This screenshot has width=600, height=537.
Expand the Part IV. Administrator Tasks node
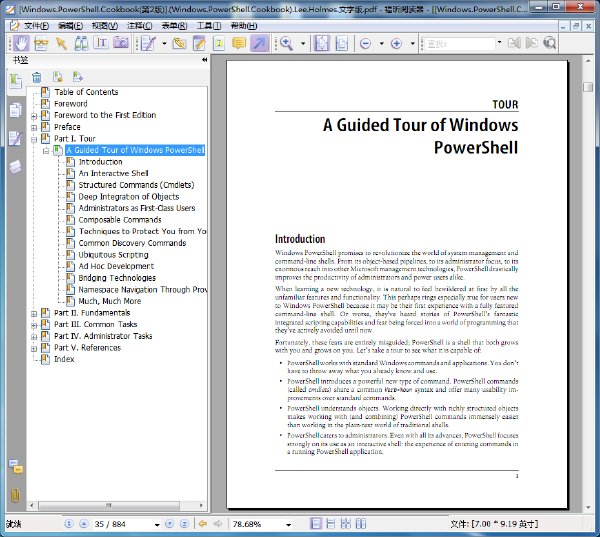coord(34,337)
